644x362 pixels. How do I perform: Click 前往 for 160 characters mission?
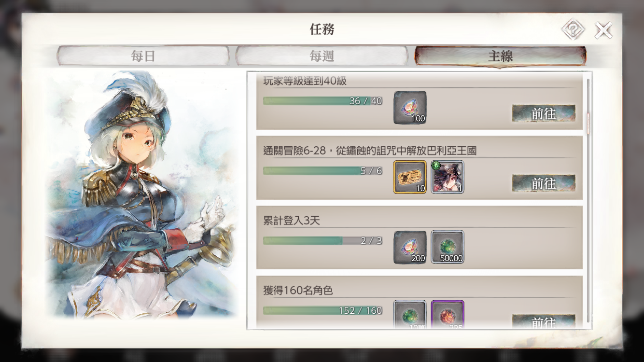point(544,322)
